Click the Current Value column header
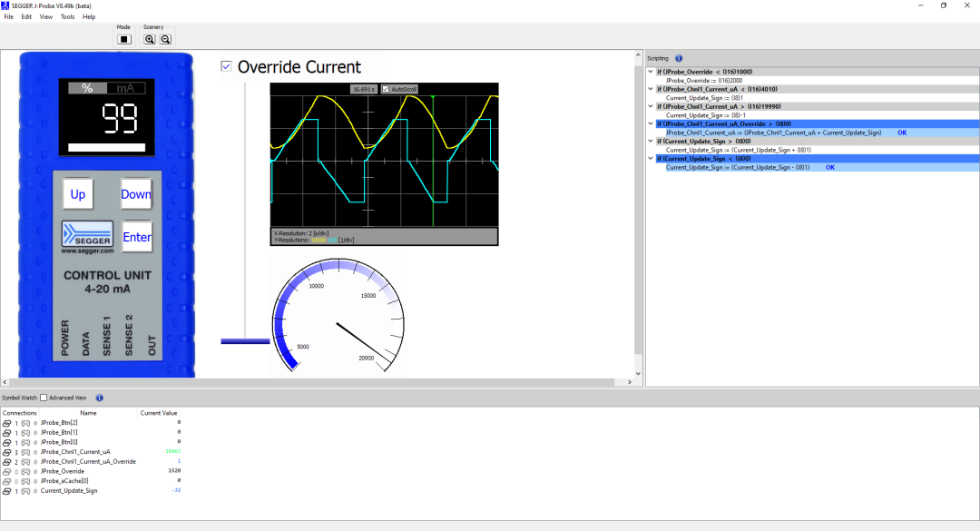 tap(159, 413)
